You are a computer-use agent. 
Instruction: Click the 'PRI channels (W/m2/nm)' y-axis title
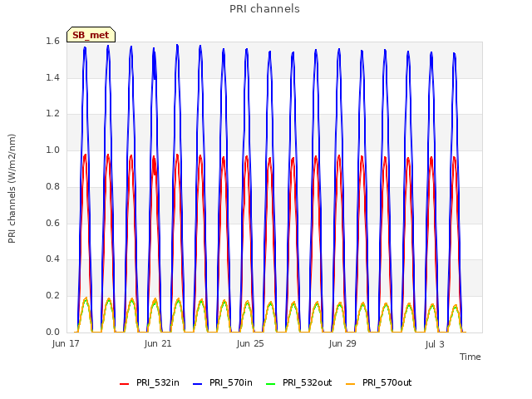12,189
